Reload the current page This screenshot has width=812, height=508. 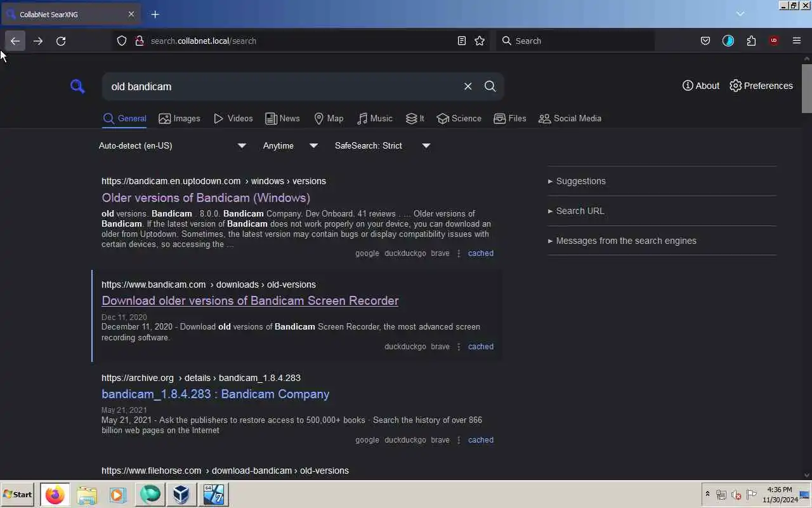61,41
